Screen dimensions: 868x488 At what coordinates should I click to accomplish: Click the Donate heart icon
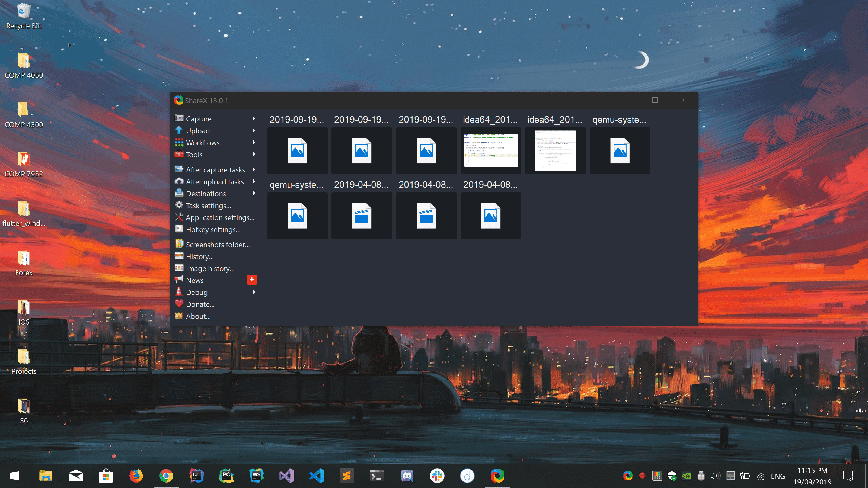click(179, 304)
